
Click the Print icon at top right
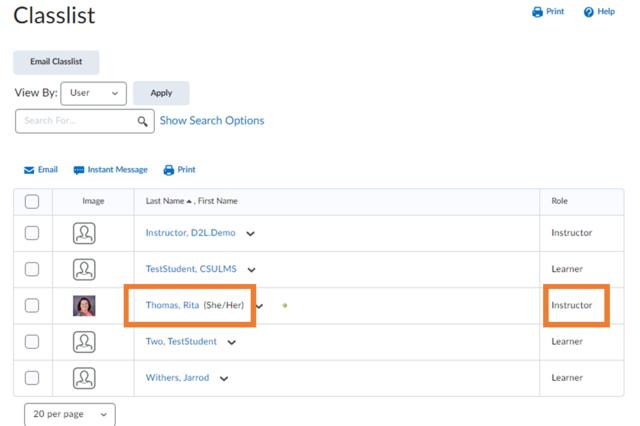537,12
